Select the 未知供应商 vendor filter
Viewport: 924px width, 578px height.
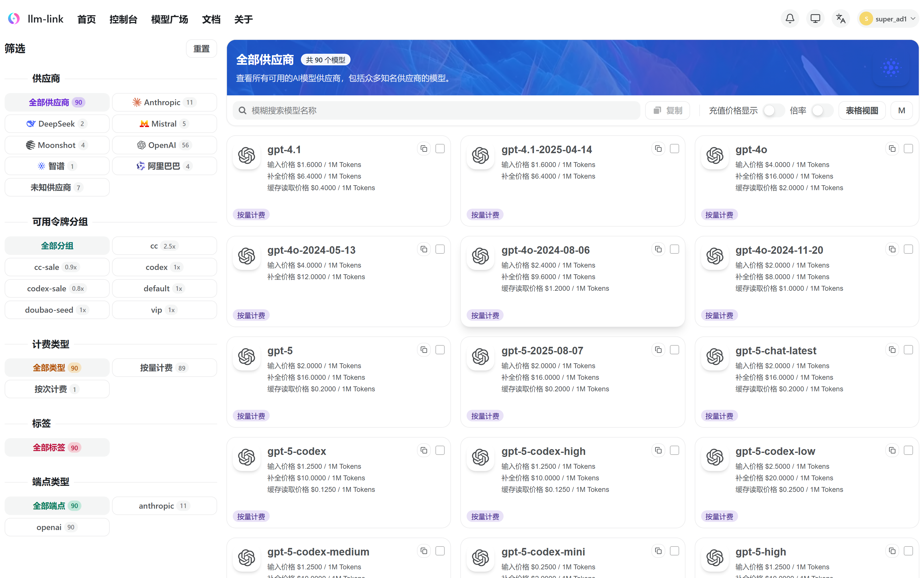[x=57, y=188]
